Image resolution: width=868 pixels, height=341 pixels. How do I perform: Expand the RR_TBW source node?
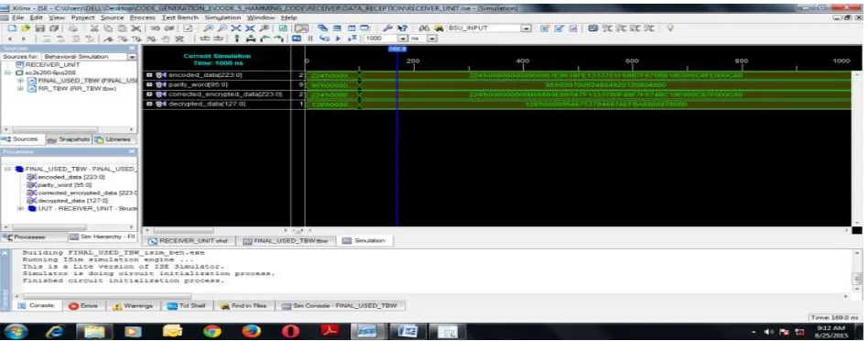[20, 88]
